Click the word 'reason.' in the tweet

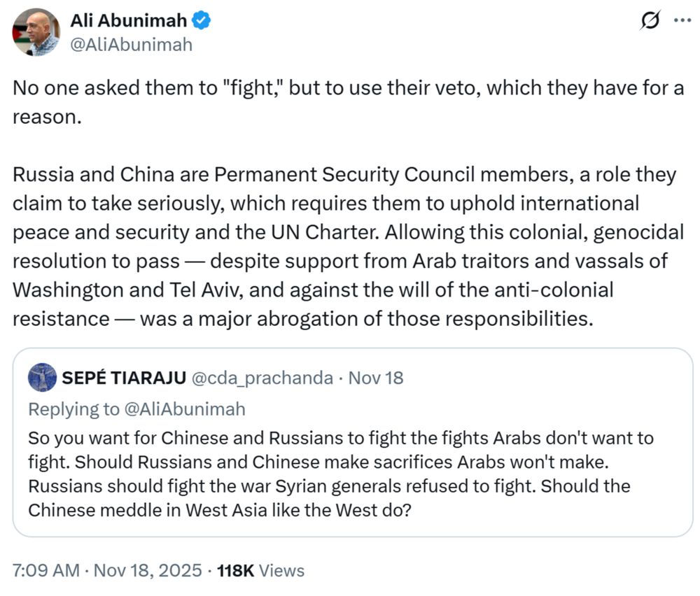coord(47,118)
